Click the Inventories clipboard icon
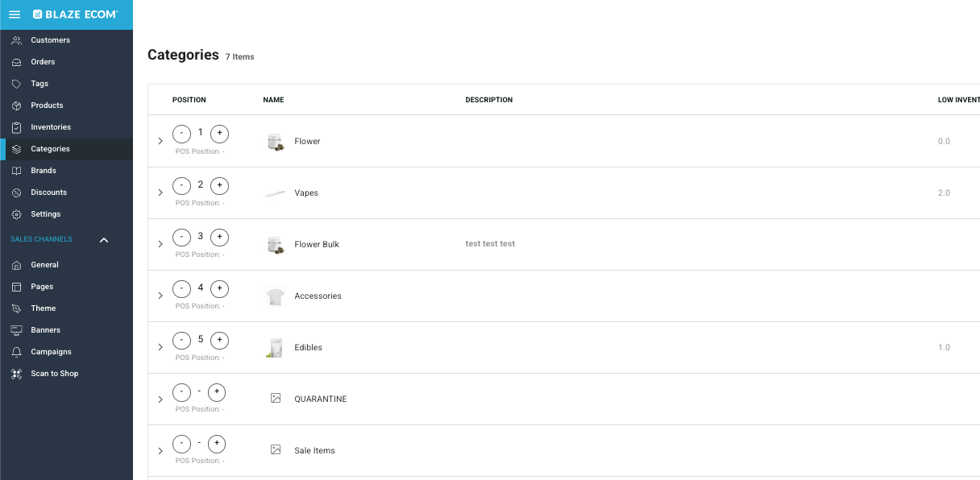Image resolution: width=980 pixels, height=480 pixels. point(16,127)
